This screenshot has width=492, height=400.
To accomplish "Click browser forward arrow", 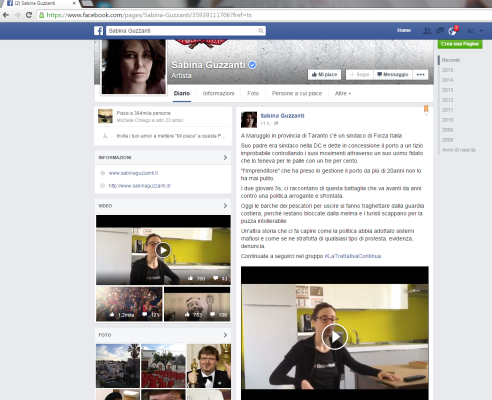I will pyautogui.click(x=17, y=15).
